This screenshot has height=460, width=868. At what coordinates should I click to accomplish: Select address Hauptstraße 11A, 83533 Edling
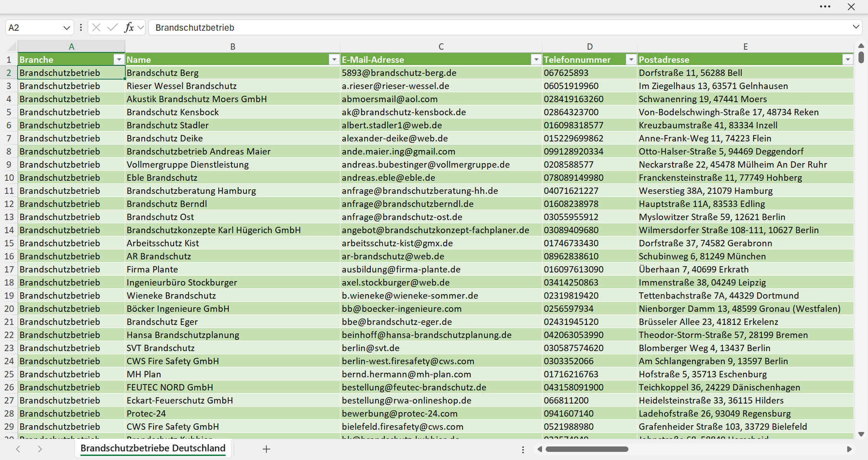coord(745,203)
